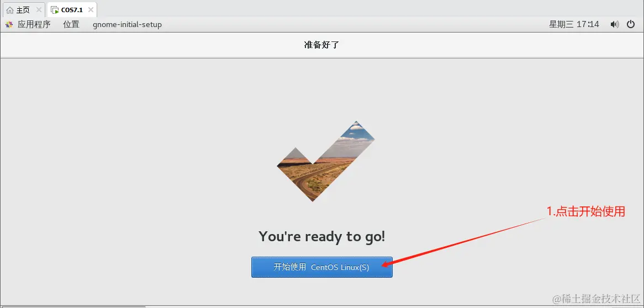Click the volume speaker icon
Image resolution: width=644 pixels, height=308 pixels.
tap(614, 25)
